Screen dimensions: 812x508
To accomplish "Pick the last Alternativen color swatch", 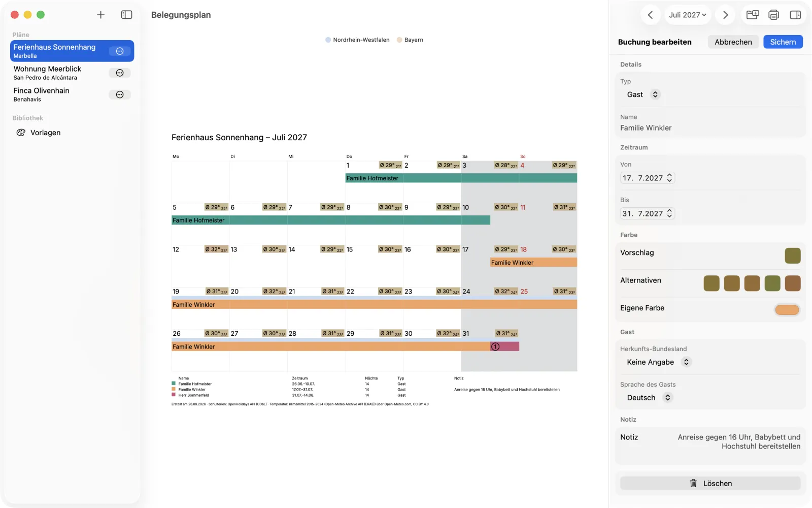I will (x=793, y=283).
